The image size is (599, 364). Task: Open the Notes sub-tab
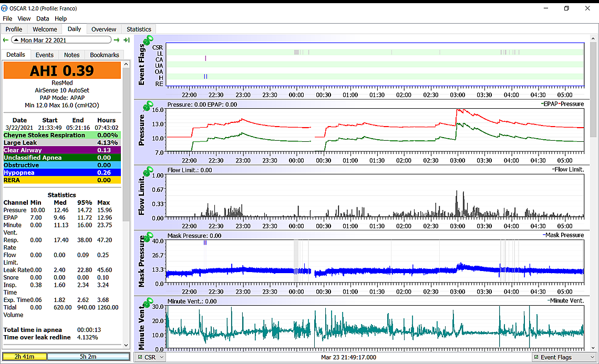click(x=71, y=55)
